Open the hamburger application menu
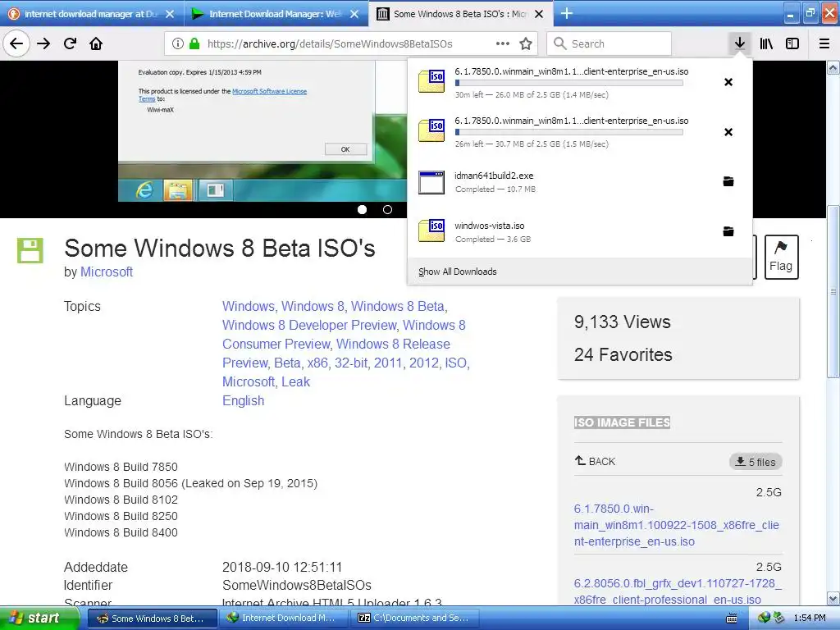Image resolution: width=840 pixels, height=630 pixels. click(x=824, y=43)
